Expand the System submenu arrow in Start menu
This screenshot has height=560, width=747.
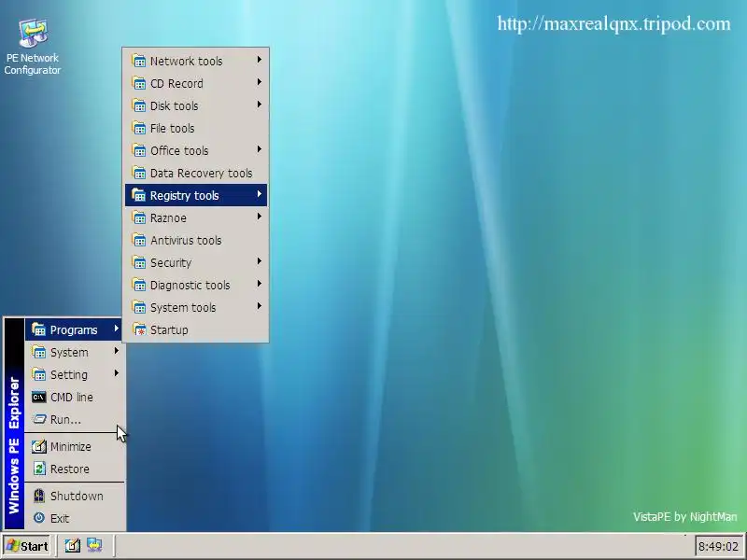116,351
